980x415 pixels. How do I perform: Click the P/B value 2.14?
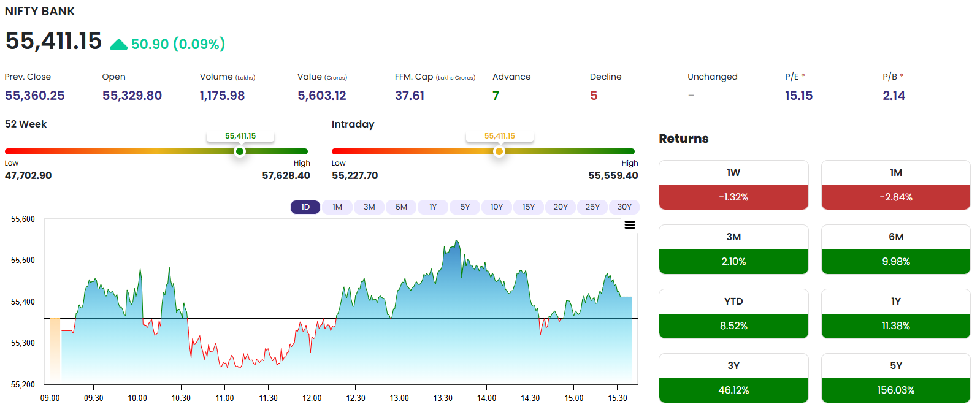coord(894,96)
